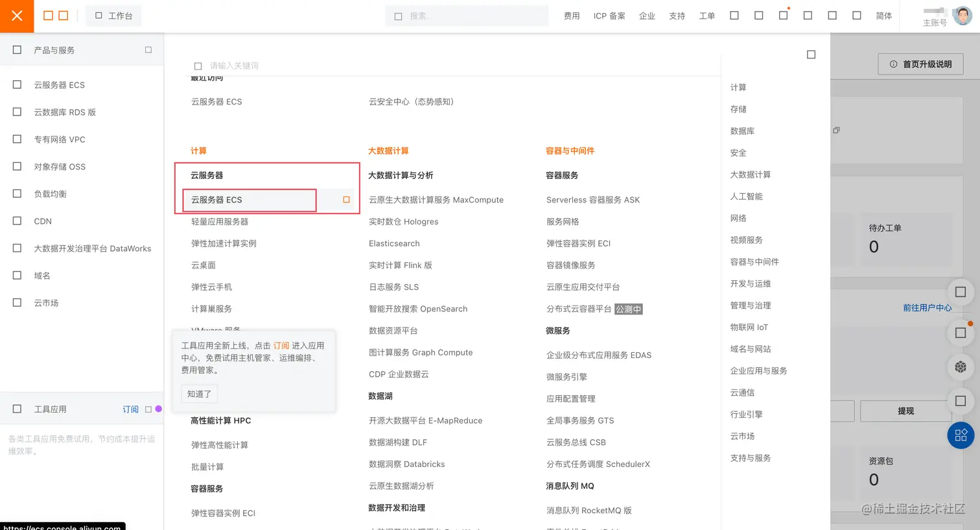Open the 企业 top bar menu
Viewport: 980px width, 530px height.
(647, 16)
